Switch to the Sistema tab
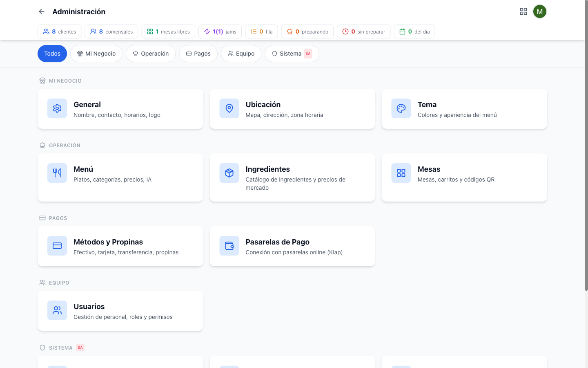Screen dimensions: 588x368 tap(292, 54)
